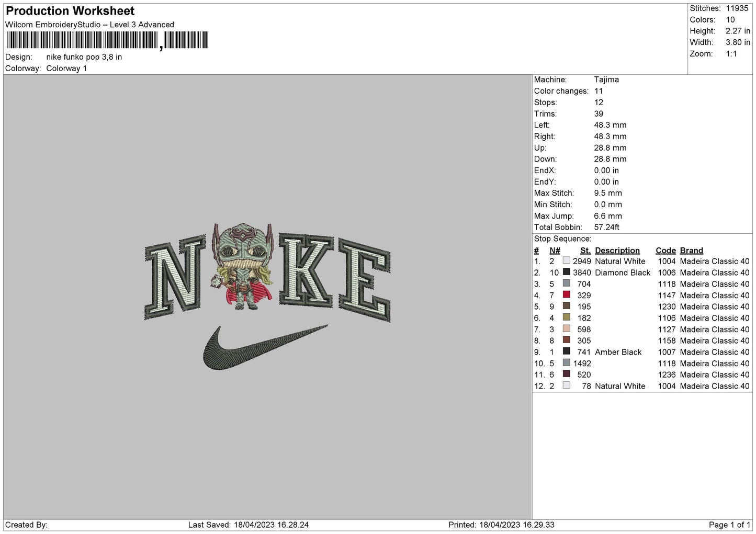Click the gray swatch in stop row 3
The width and height of the screenshot is (756, 534).
click(566, 283)
